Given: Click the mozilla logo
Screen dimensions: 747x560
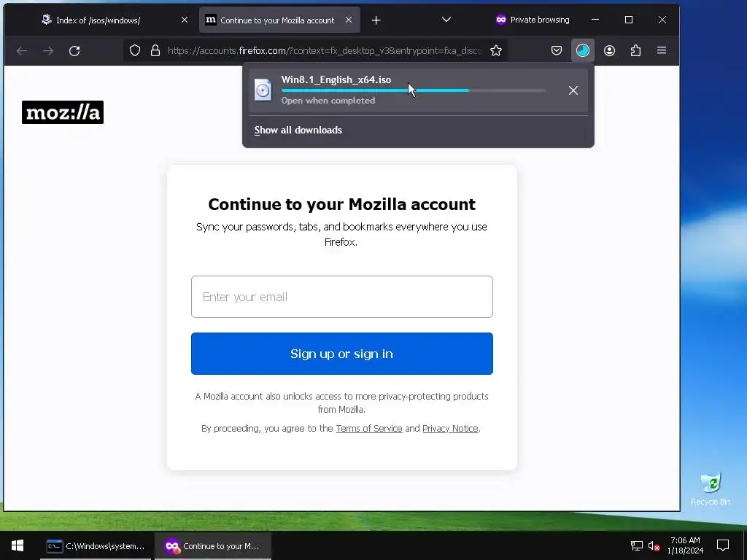Looking at the screenshot, I should point(63,112).
